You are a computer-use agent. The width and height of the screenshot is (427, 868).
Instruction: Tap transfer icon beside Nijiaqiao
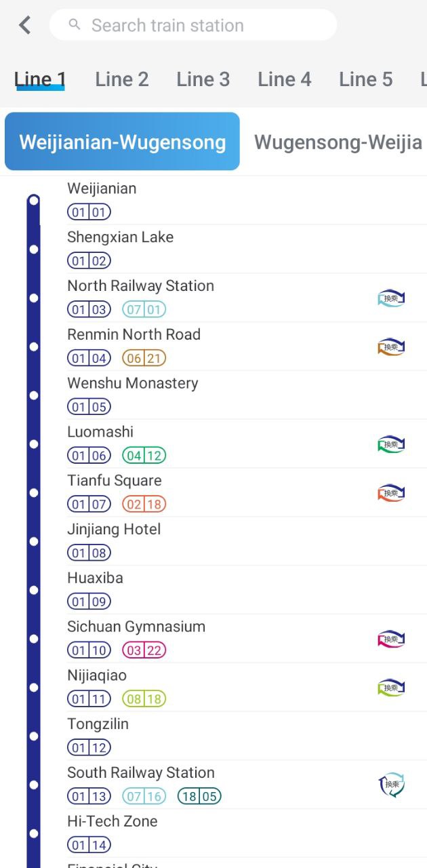coord(391,688)
